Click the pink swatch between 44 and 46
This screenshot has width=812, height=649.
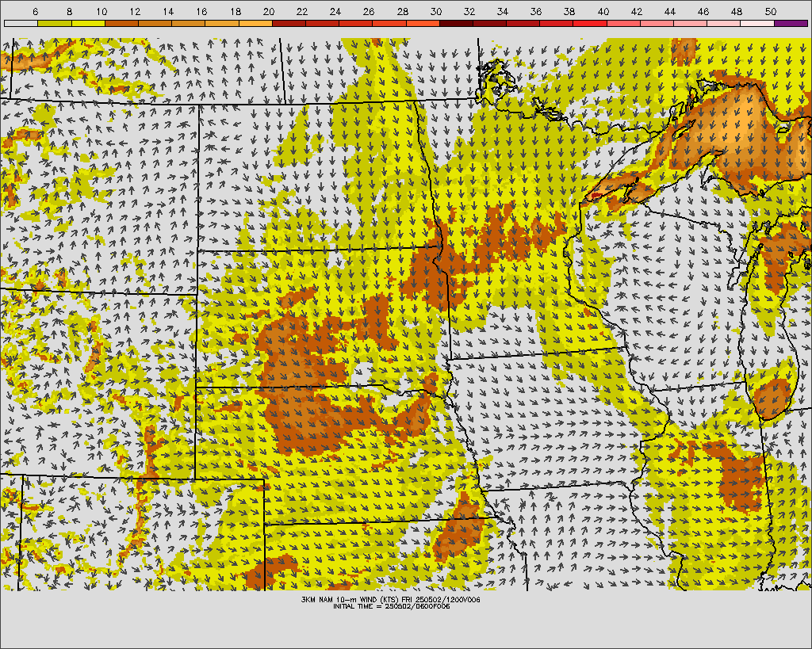coord(691,23)
